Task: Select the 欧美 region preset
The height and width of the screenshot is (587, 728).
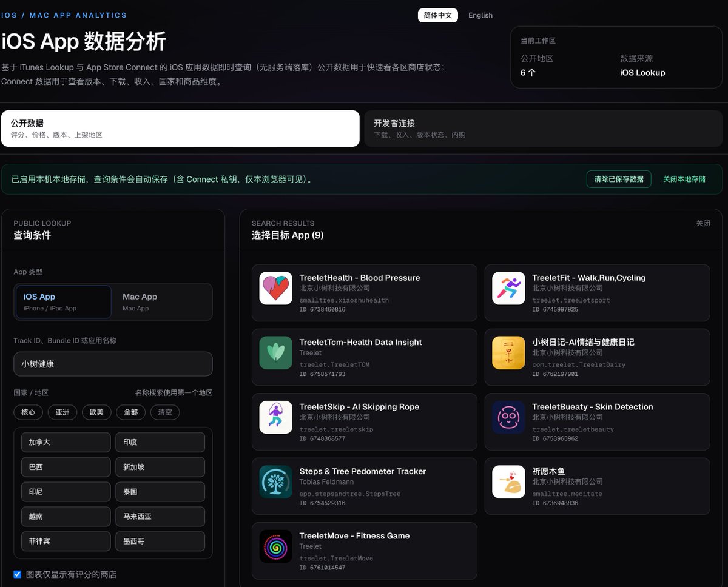Action: click(x=96, y=412)
